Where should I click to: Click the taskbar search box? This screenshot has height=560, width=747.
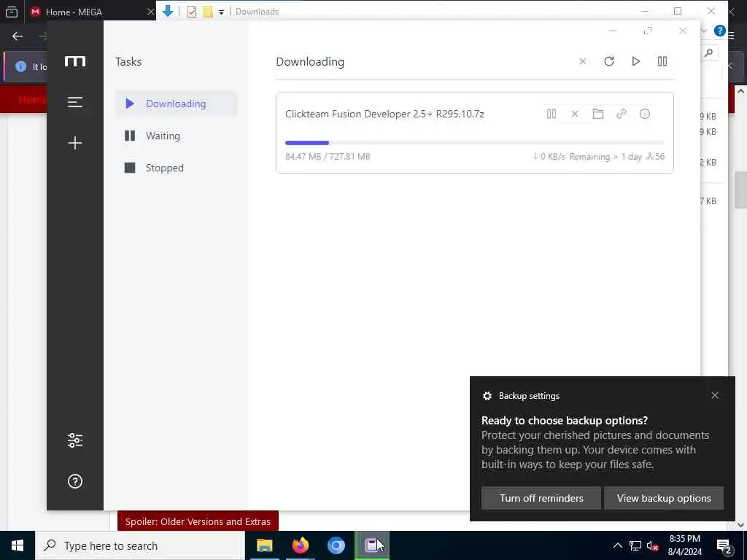click(x=140, y=545)
